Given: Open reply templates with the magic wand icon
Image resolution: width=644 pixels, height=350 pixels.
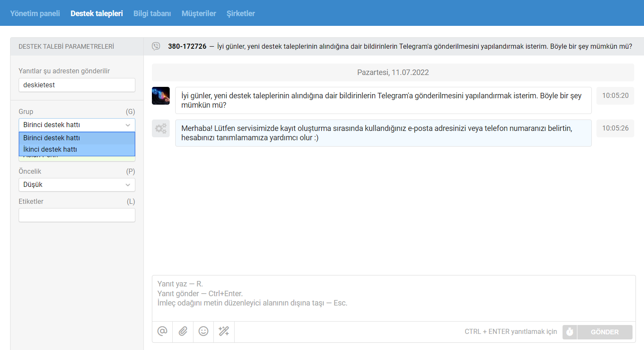Looking at the screenshot, I should point(224,331).
